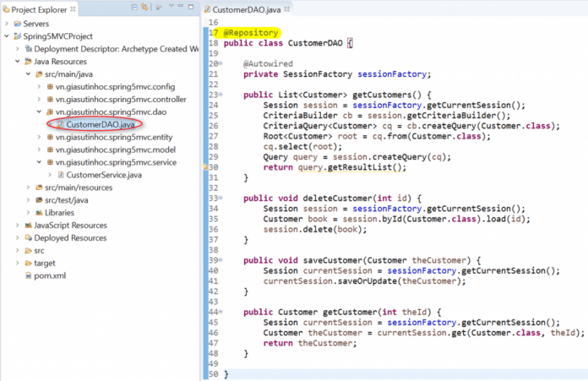This screenshot has height=381, width=588.
Task: Expand the Servers tree node
Action: pyautogui.click(x=7, y=24)
